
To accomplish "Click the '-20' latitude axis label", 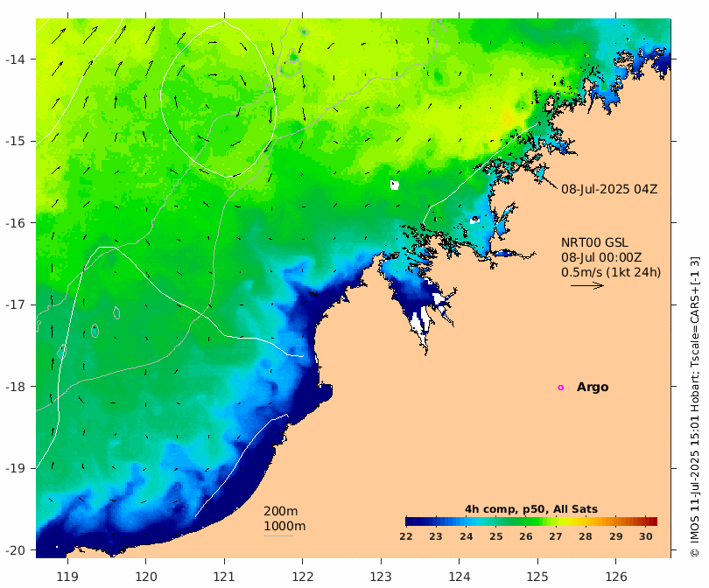I will point(15,550).
